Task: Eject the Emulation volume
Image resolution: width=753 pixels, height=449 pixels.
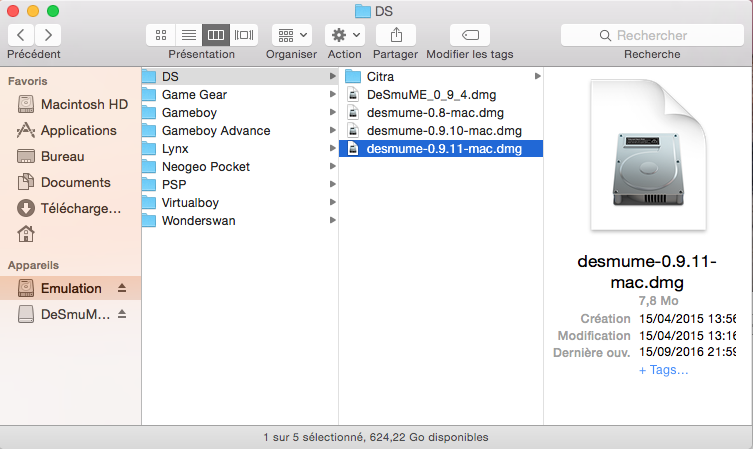Action: point(122,288)
